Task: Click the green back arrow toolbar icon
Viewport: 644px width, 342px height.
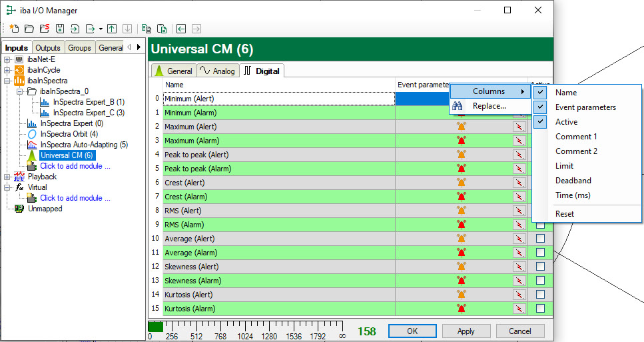Action: 181,29
